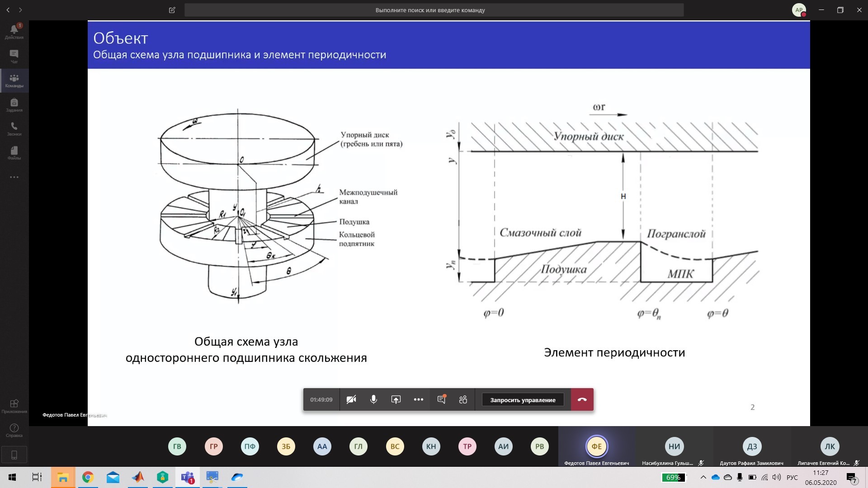
Task: Select presenter tile Федотов Павел Евгеньевич
Action: pos(597,446)
